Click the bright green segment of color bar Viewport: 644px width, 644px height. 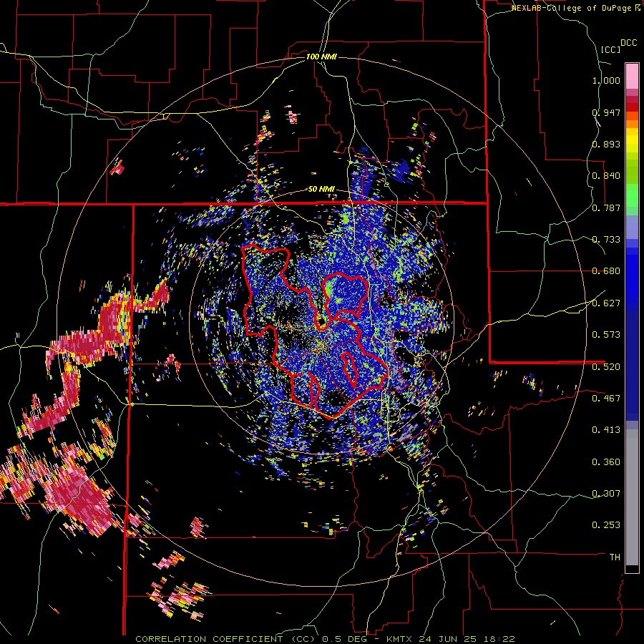point(632,195)
